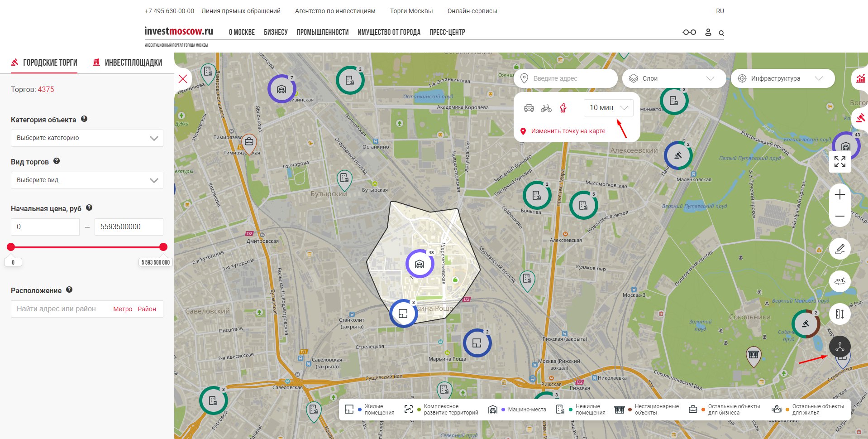Open the 10 мин travel time dropdown
The width and height of the screenshot is (868, 439).
tap(608, 108)
